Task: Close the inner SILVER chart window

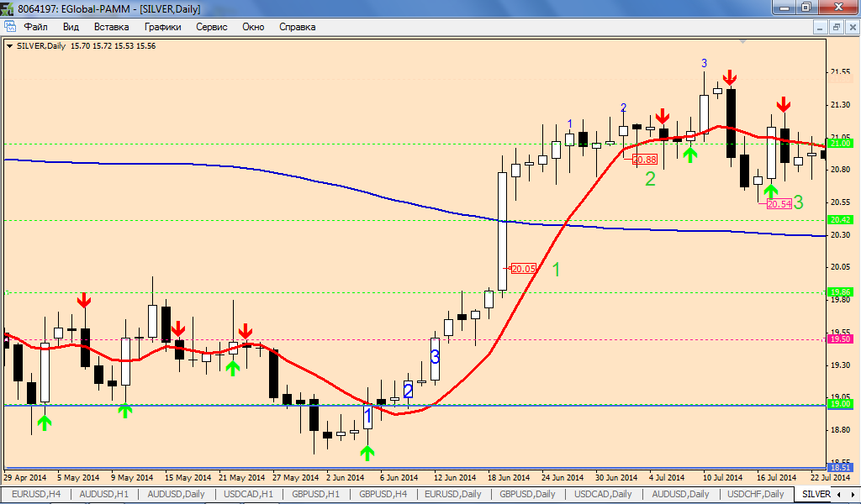Action: [853, 27]
